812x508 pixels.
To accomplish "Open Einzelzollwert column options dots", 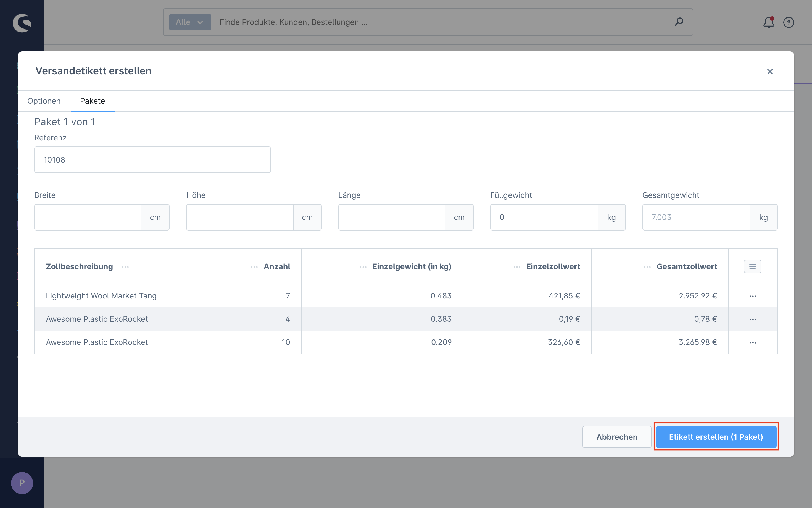I will tap(517, 267).
